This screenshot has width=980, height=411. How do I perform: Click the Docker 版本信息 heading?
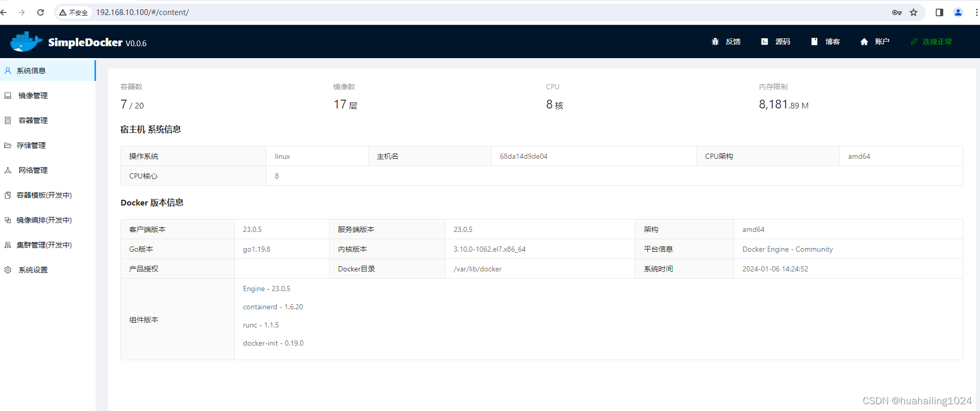tap(152, 202)
